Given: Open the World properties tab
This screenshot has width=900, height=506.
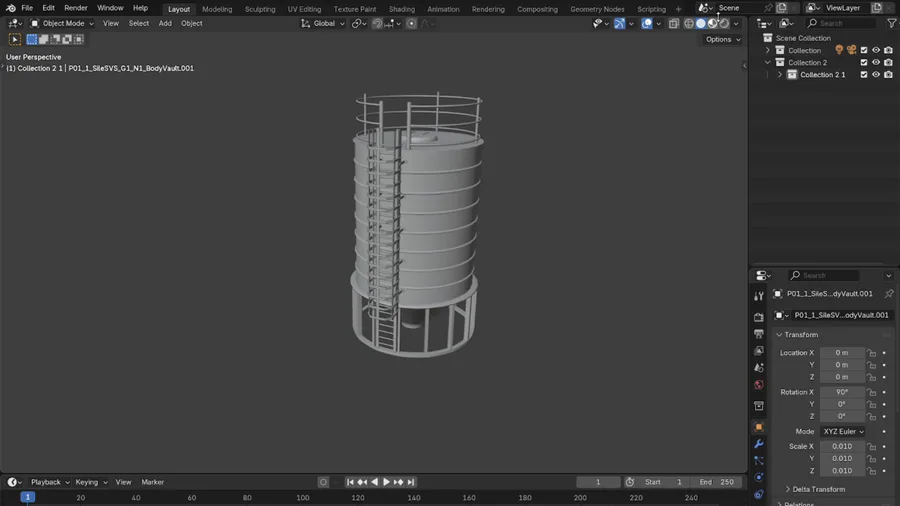Looking at the screenshot, I should point(758,385).
